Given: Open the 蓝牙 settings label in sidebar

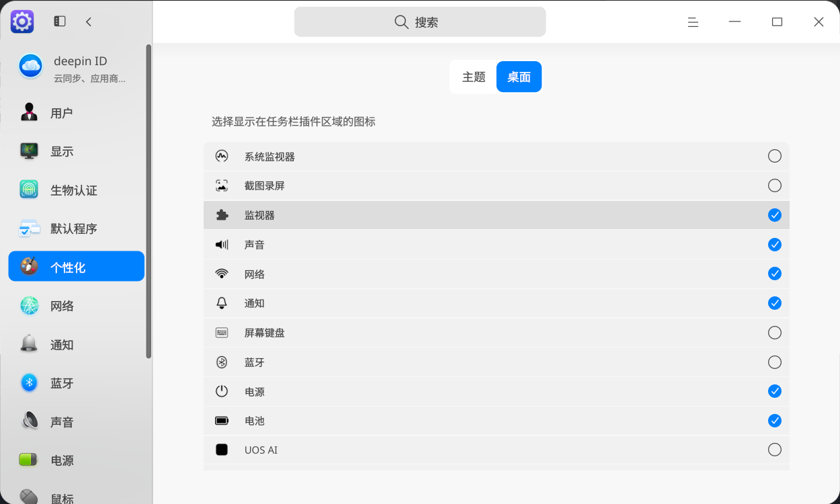Looking at the screenshot, I should click(x=62, y=384).
